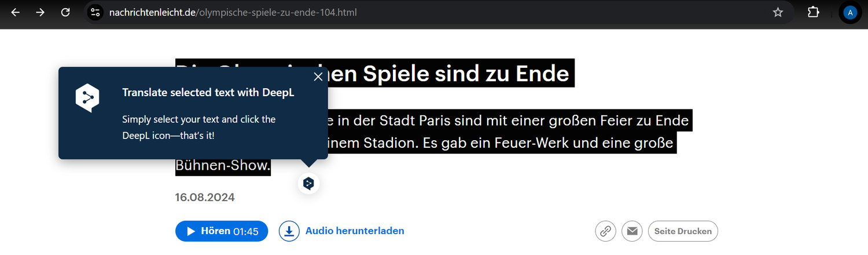
Task: Go back using the browser back arrow
Action: pos(16,12)
